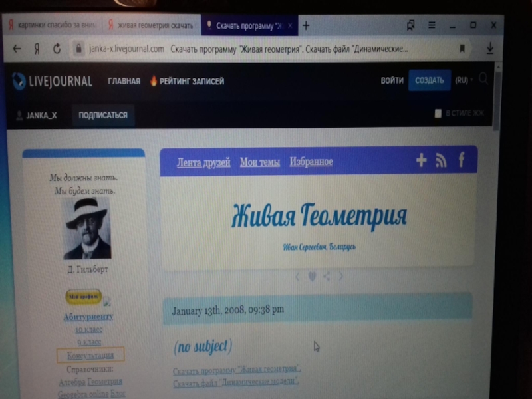The width and height of the screenshot is (532, 399).
Task: Open the browser bookmarks collection icon
Action: (x=410, y=25)
